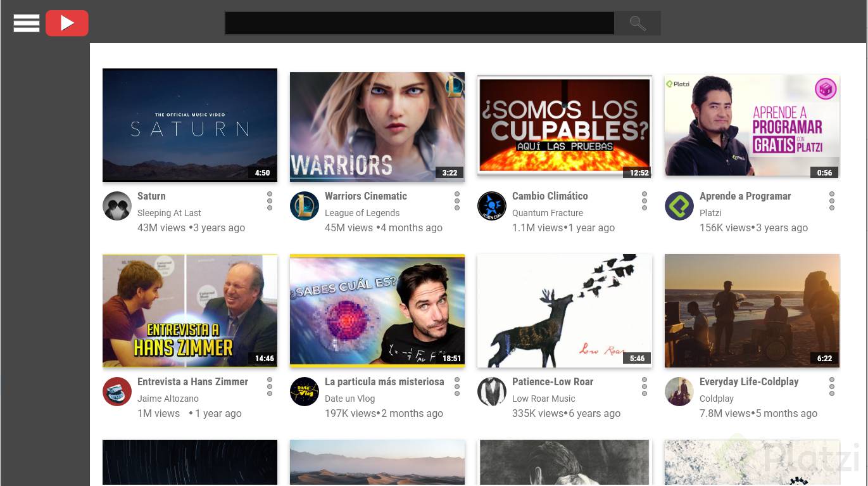Click the 6:22 duration badge

pos(824,358)
